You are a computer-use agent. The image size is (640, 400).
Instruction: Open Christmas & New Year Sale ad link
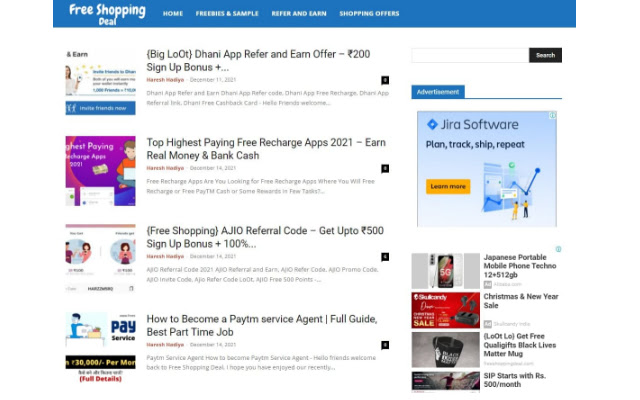pyautogui.click(x=521, y=301)
